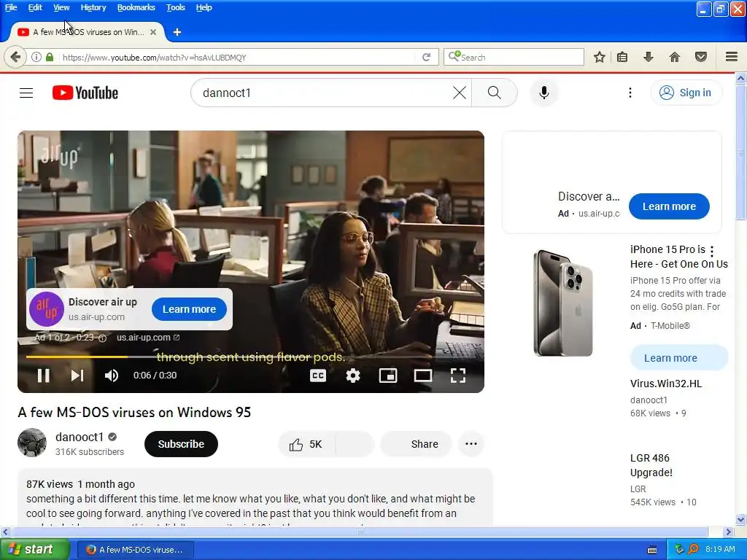The image size is (747, 560).
Task: Mute the video volume speaker icon
Action: coord(112,376)
